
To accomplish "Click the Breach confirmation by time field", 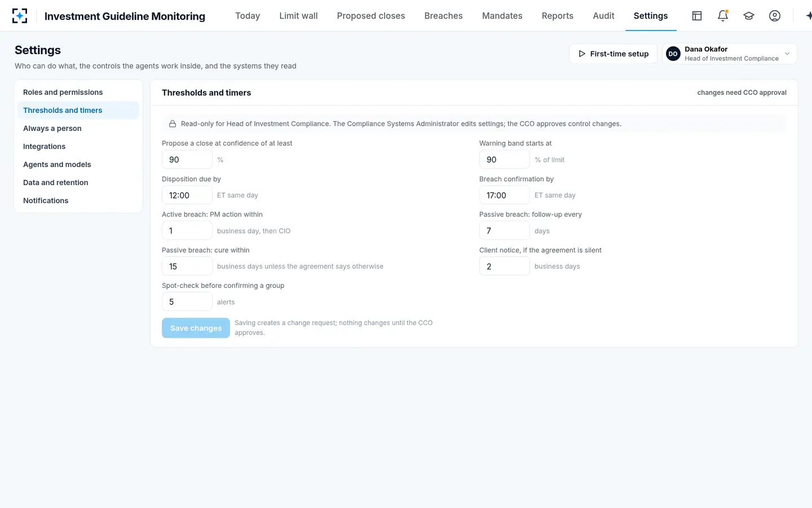I will click(x=505, y=195).
